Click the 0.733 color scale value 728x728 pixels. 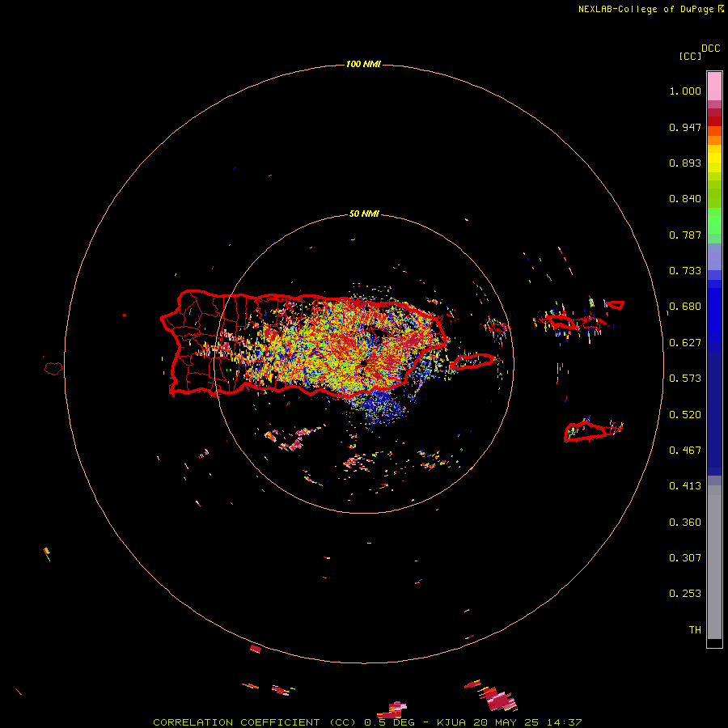(685, 271)
